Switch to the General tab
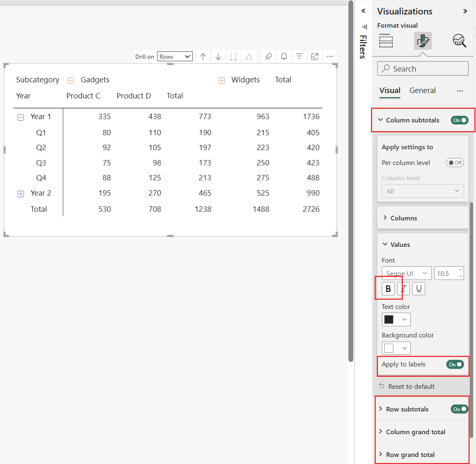Screen dimensions: 476x464 (x=422, y=91)
